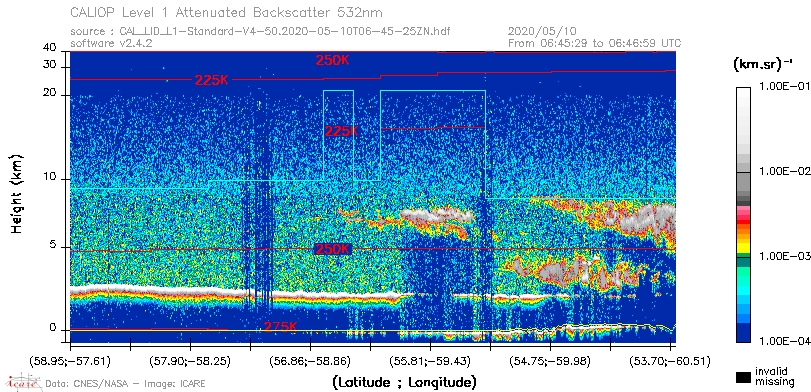Click the (56.86;-58.86) tick label
The height and width of the screenshot is (392, 811).
click(x=310, y=360)
